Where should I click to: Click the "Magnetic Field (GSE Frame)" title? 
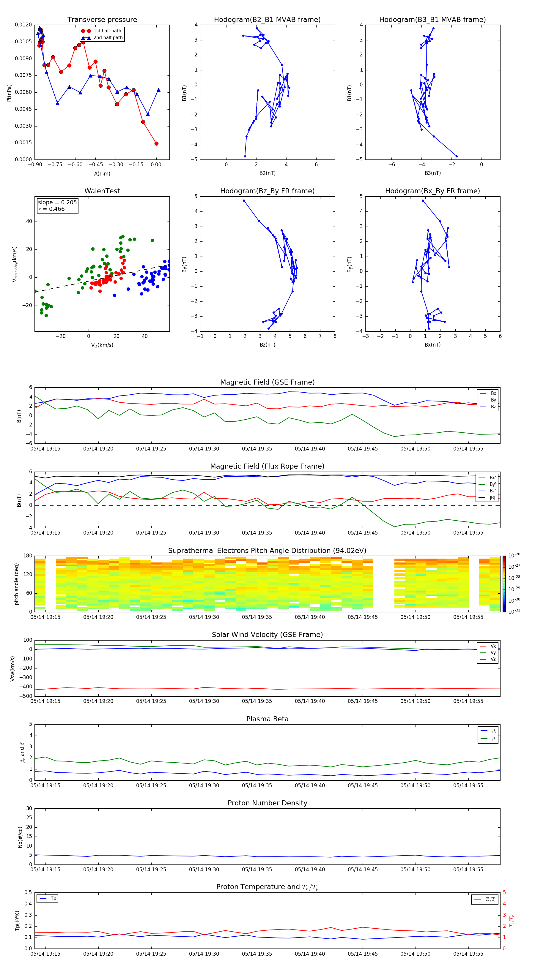coord(267,382)
